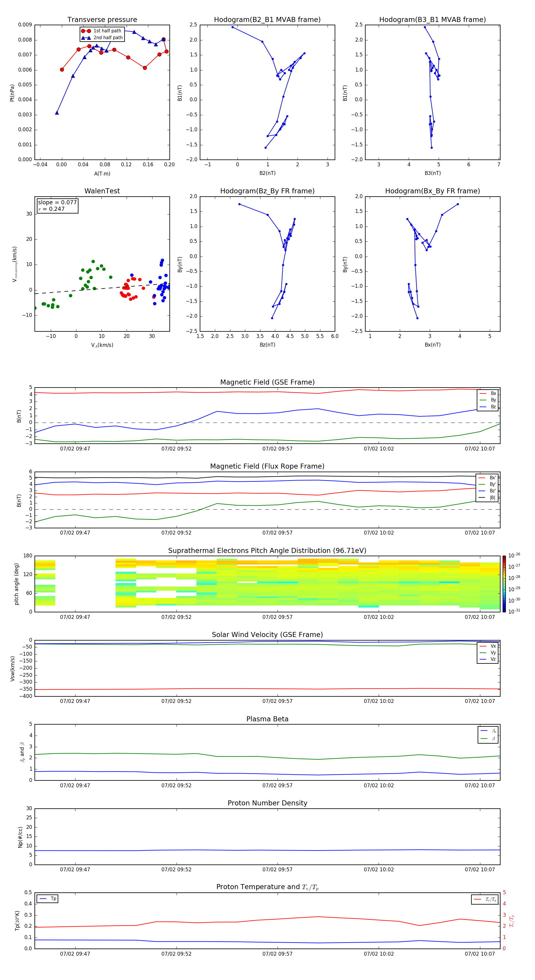
Task: Click '|B|' in the Flux Rope legend
Action: tap(492, 498)
